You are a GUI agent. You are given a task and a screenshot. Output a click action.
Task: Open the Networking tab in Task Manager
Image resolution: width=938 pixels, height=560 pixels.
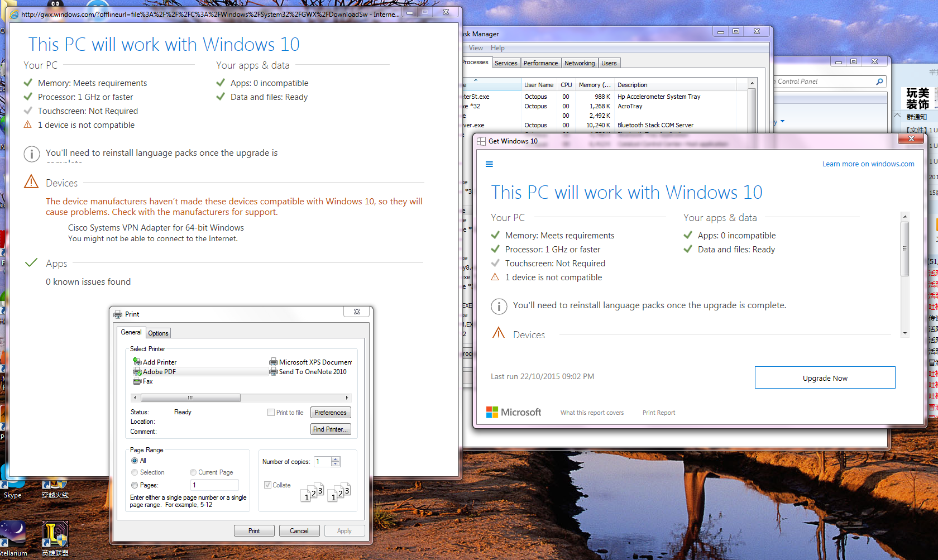tap(580, 63)
